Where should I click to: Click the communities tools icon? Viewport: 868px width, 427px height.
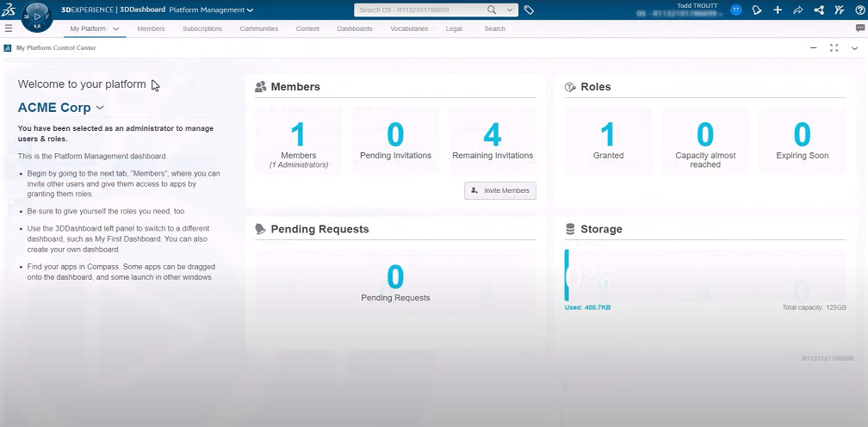[840, 10]
